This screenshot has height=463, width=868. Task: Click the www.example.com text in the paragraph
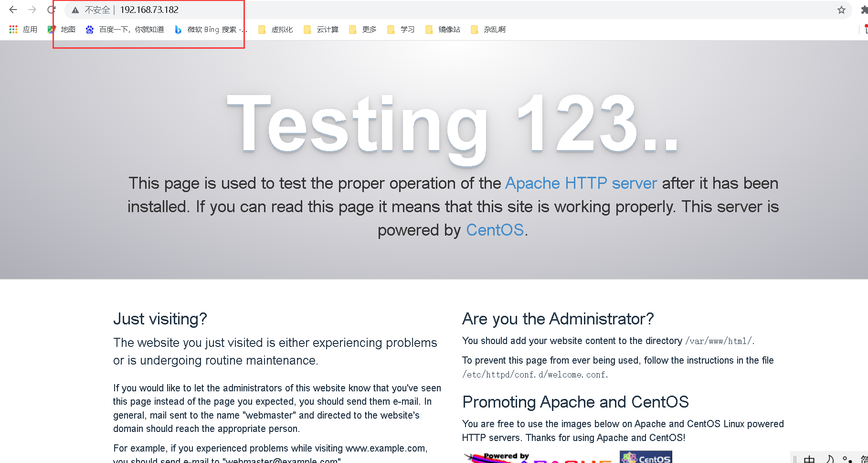coord(385,448)
